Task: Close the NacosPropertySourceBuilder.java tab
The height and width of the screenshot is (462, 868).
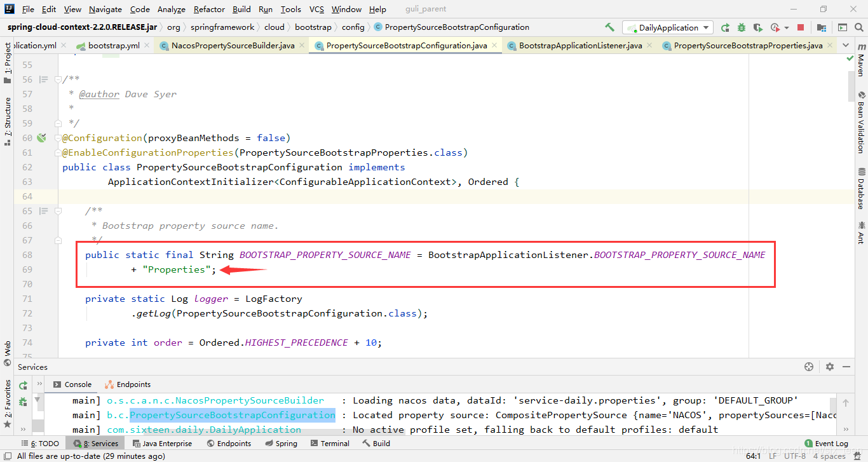Action: tap(302, 46)
